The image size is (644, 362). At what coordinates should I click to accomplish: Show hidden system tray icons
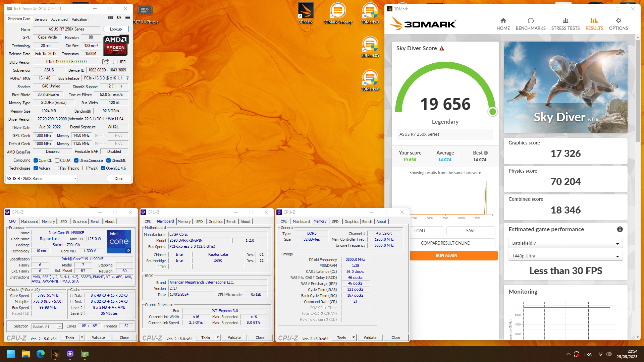tap(568, 354)
